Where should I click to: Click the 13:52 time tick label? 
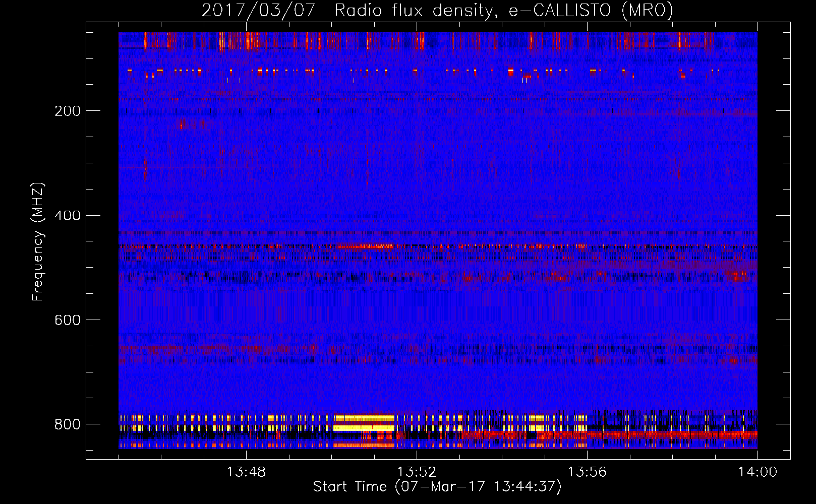tap(417, 472)
